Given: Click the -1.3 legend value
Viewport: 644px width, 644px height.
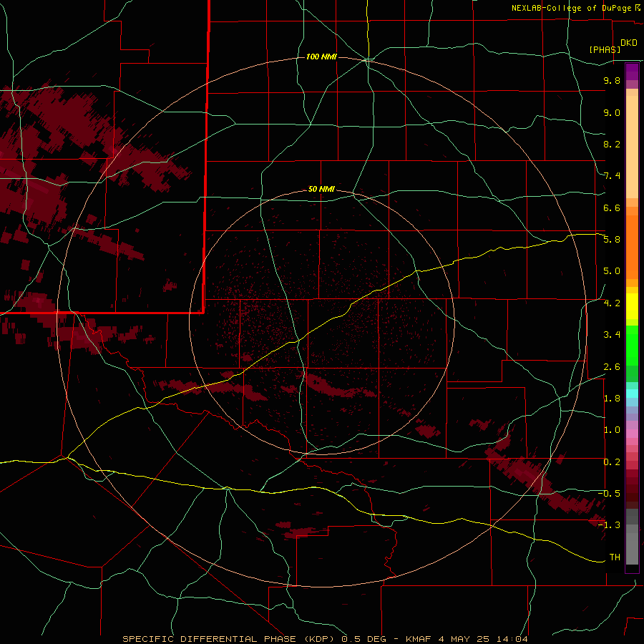Looking at the screenshot, I should [x=609, y=525].
